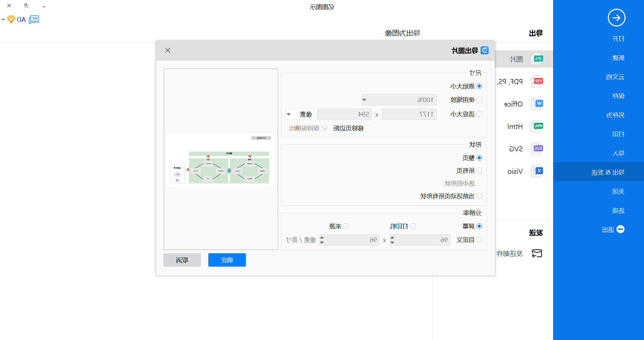Toggle the 保持纵横比 checkbox
This screenshot has width=644, height=340.
coord(324,128)
